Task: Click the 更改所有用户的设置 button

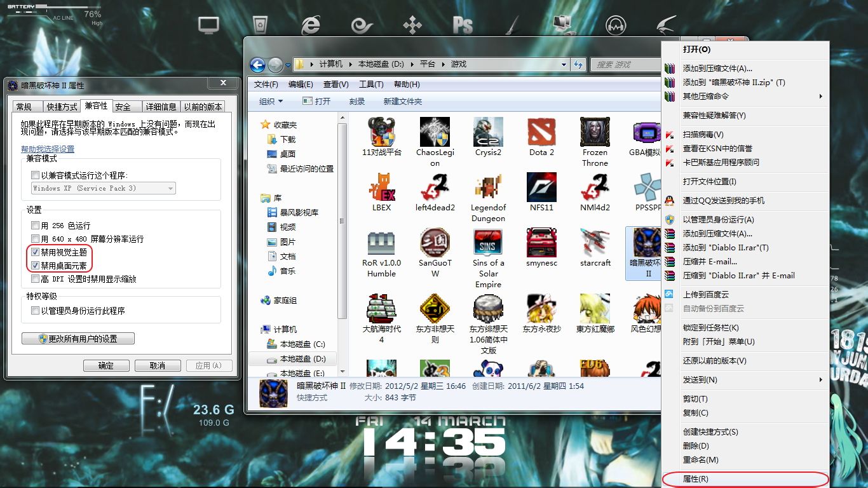Action: click(x=78, y=339)
